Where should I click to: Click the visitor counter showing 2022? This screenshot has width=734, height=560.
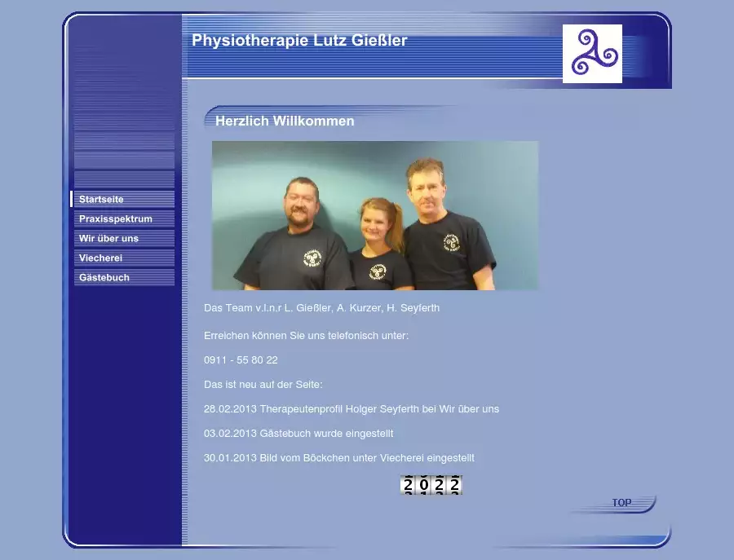pos(431,486)
